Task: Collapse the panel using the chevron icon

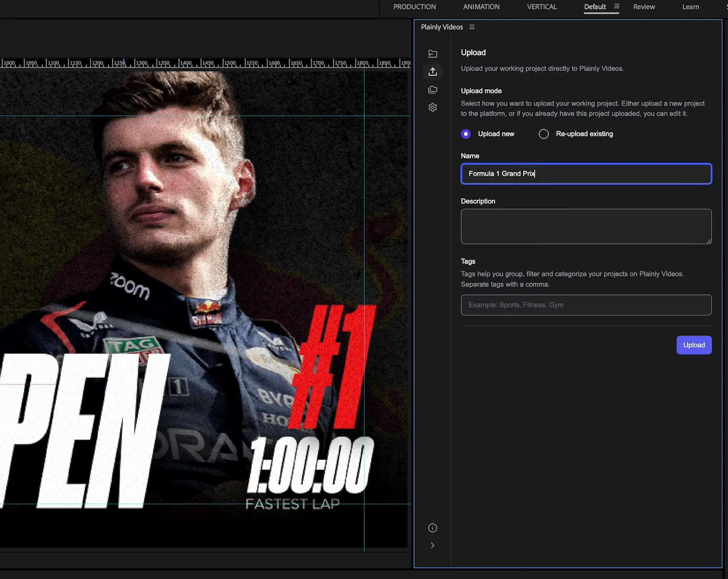Action: click(x=433, y=545)
